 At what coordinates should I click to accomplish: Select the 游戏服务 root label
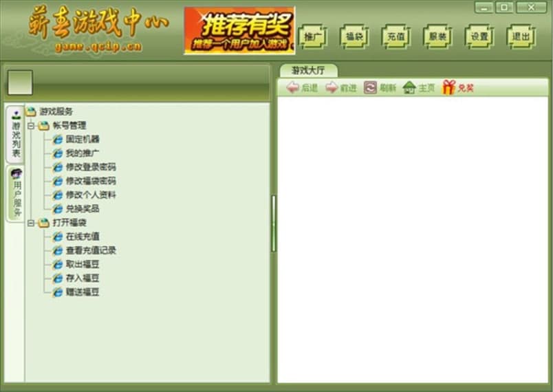coord(56,111)
